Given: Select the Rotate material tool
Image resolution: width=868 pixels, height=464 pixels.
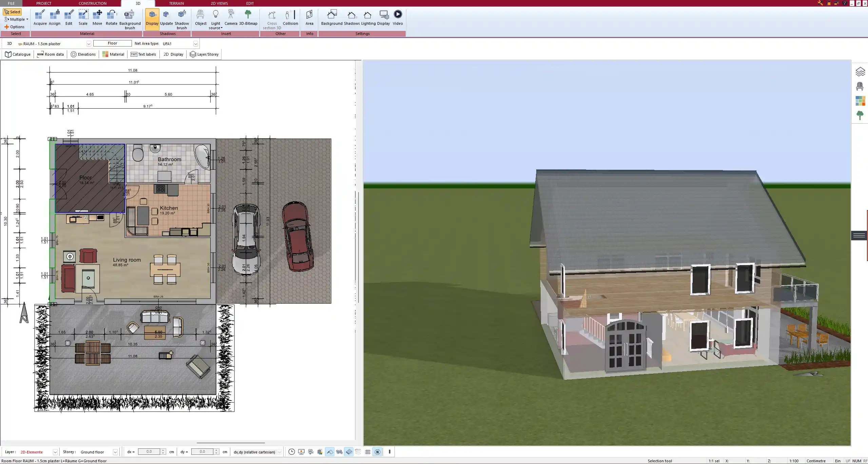Looking at the screenshot, I should point(112,18).
